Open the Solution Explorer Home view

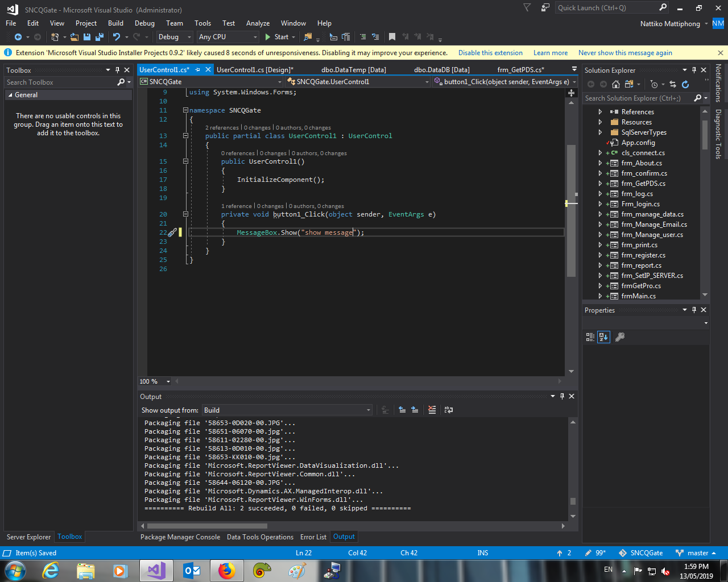[x=616, y=84]
